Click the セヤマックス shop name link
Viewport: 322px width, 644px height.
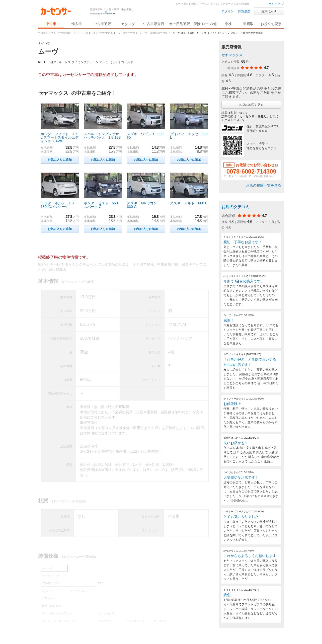click(232, 55)
